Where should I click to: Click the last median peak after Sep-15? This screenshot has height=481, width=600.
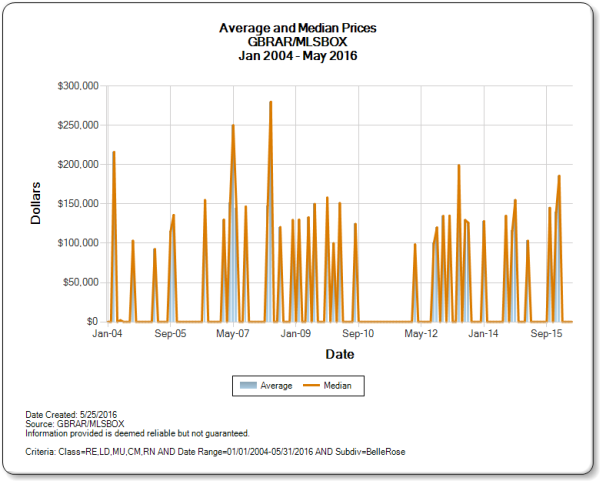[x=559, y=176]
